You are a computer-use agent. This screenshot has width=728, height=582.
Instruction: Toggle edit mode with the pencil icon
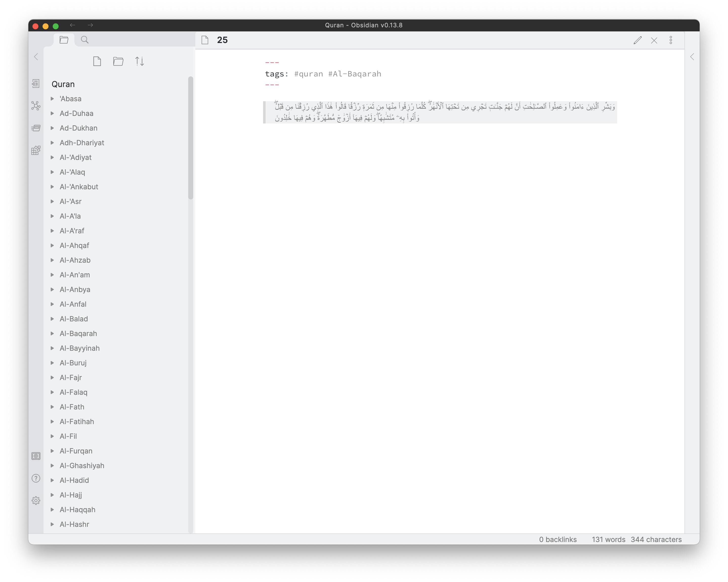[x=637, y=40]
